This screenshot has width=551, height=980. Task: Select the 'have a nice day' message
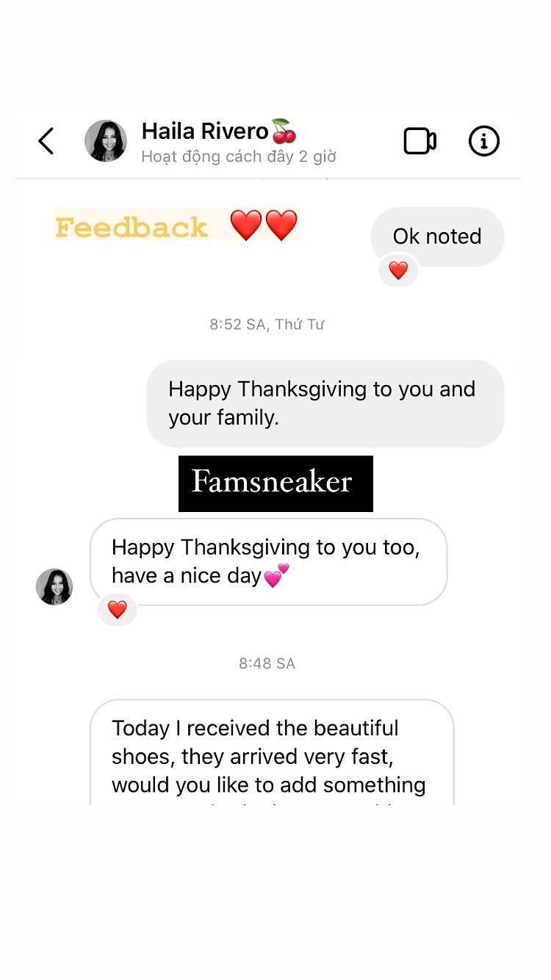point(268,562)
